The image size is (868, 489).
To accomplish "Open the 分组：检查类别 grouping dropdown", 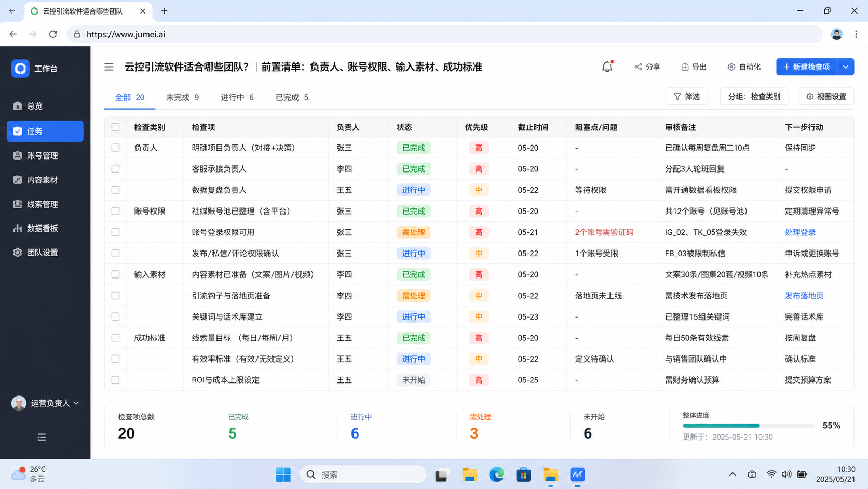I will [754, 97].
